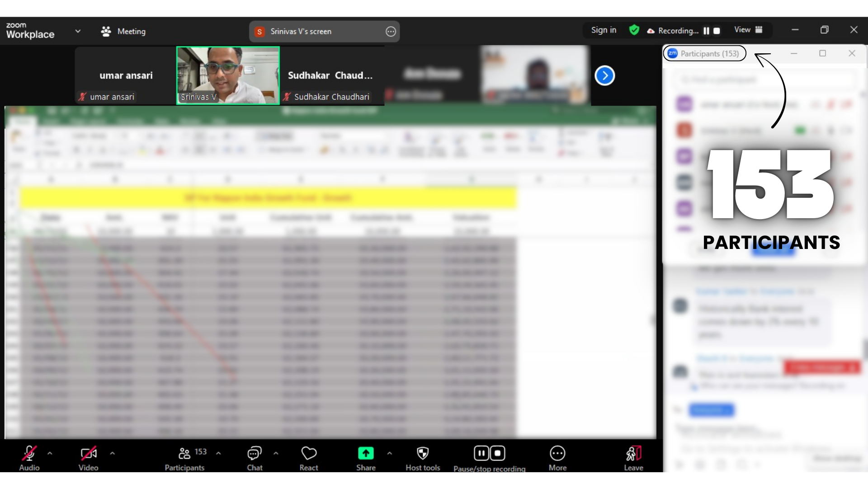Click the Leave meeting icon
This screenshot has width=868, height=488.
tap(633, 453)
